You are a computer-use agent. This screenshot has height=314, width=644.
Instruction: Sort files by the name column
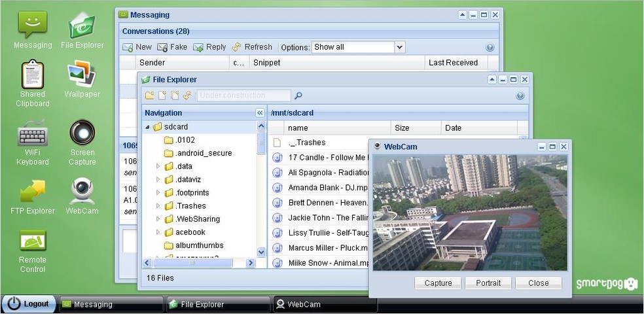337,128
